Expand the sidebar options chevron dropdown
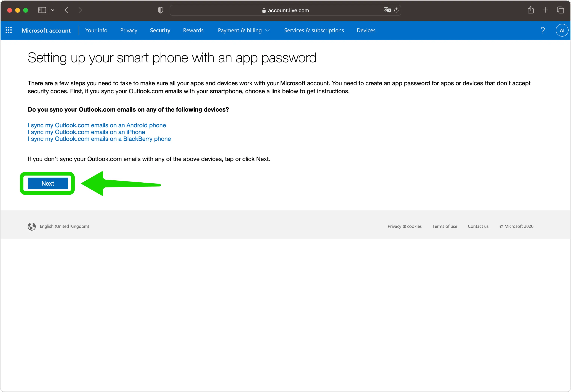This screenshot has width=571, height=392. tap(53, 10)
